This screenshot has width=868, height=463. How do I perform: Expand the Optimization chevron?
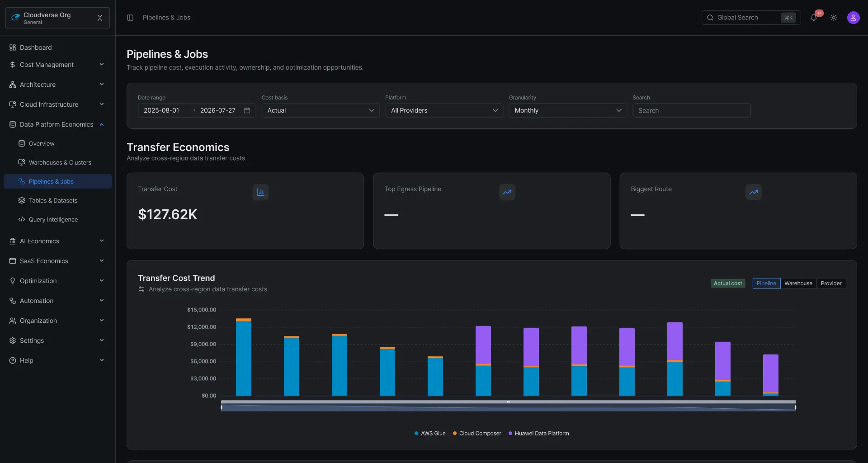click(x=102, y=281)
